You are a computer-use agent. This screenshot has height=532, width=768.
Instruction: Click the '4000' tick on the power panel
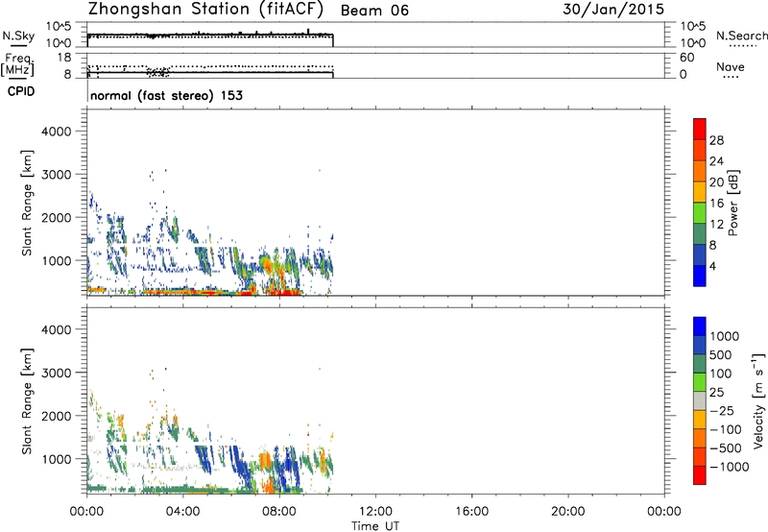57,132
